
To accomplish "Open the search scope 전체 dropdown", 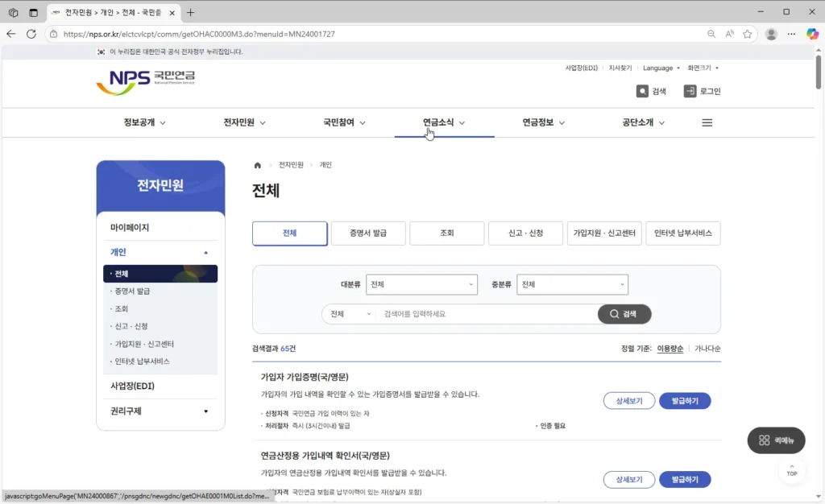I will [x=350, y=314].
